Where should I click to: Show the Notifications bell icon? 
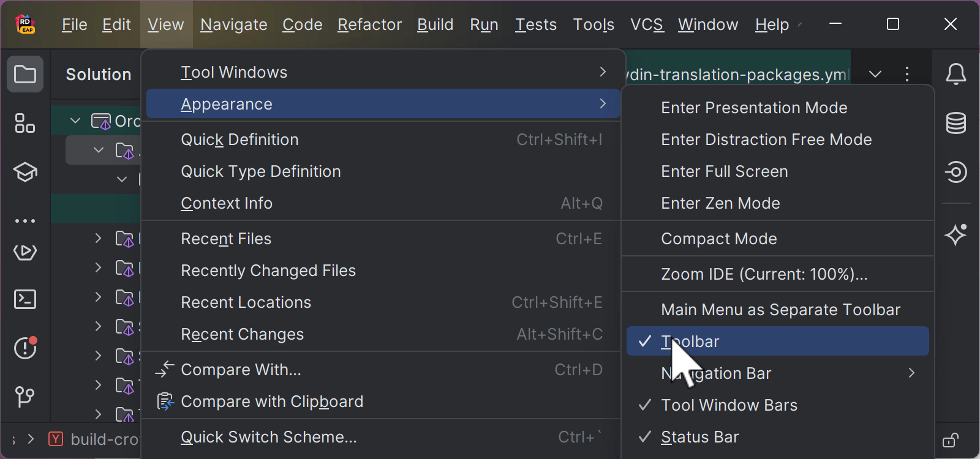[x=956, y=75]
